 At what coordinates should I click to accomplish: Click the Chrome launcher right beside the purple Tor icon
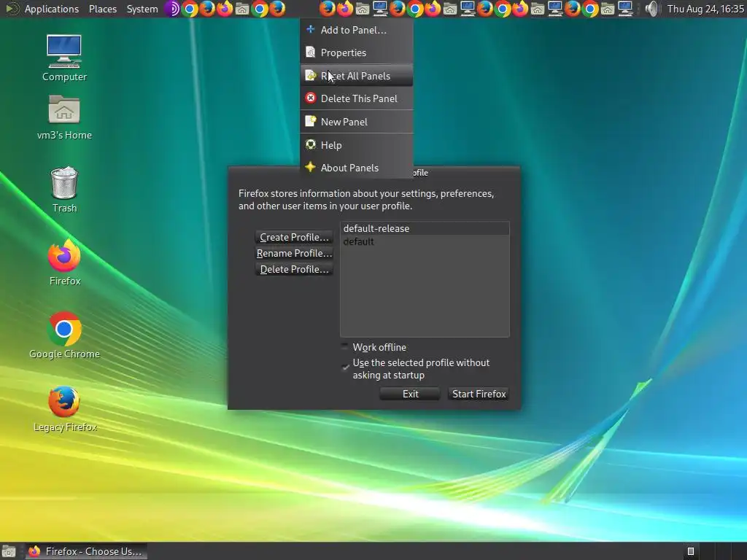pos(190,9)
